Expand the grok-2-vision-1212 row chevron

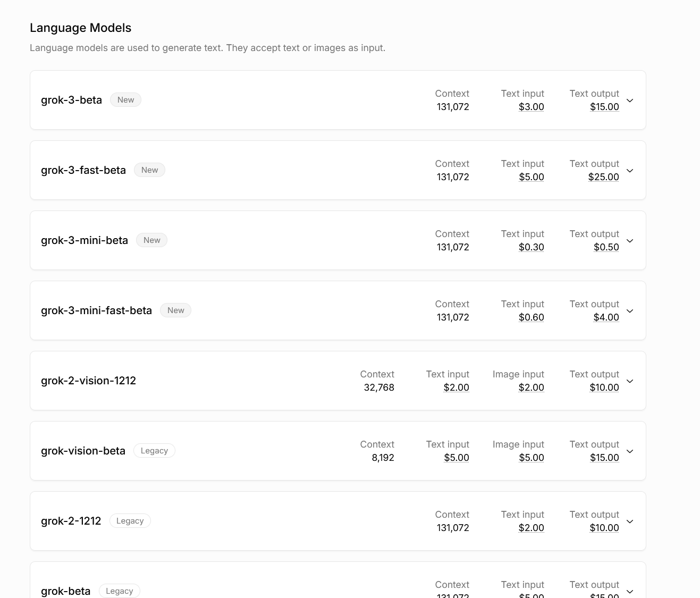pyautogui.click(x=630, y=381)
